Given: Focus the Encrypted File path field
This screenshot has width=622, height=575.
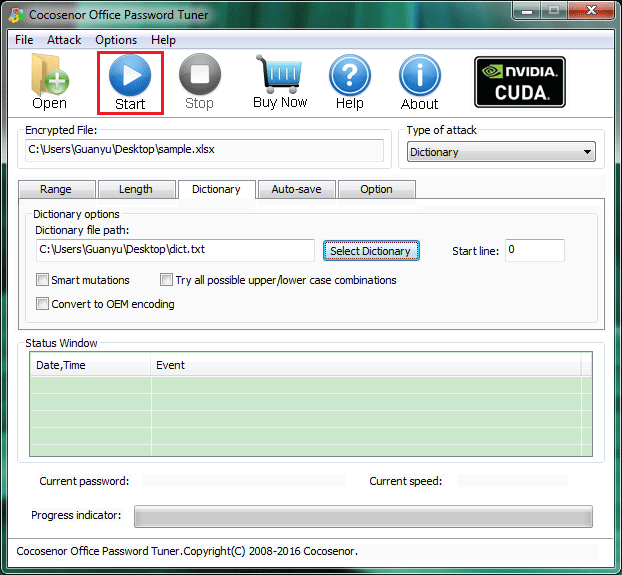Looking at the screenshot, I should 204,150.
